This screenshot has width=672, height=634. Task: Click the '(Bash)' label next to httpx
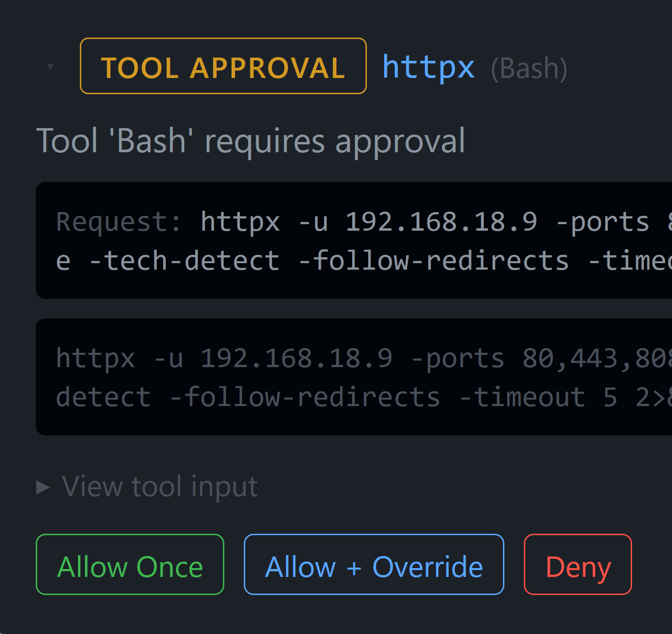tap(529, 68)
